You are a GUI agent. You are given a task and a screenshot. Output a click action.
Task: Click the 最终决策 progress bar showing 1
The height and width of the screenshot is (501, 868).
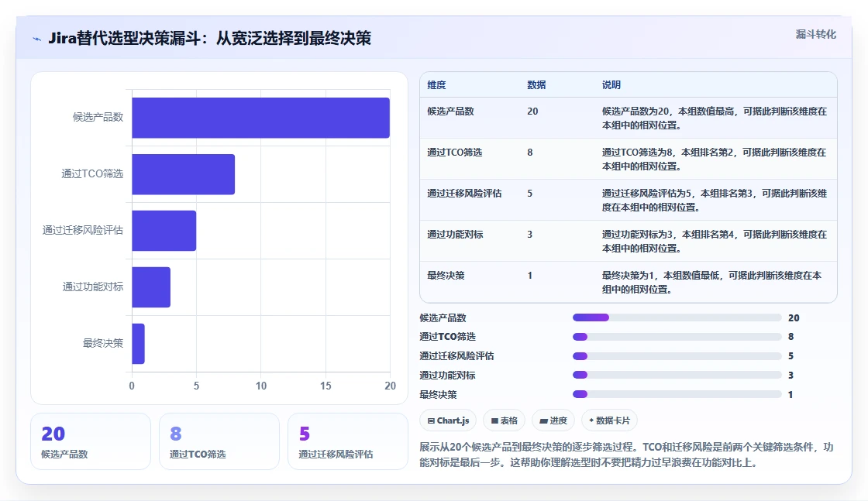point(677,394)
